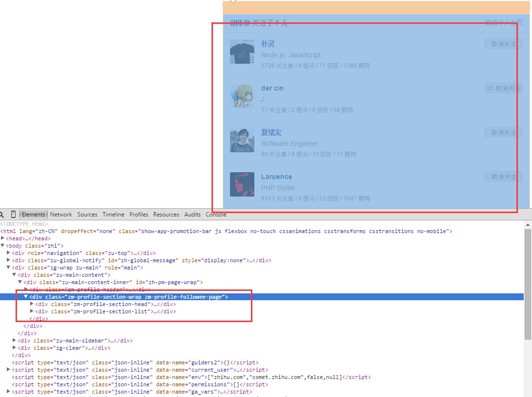Image resolution: width=532 pixels, height=397 pixels.
Task: Expand the zu-main-sidebar div
Action: point(14,341)
